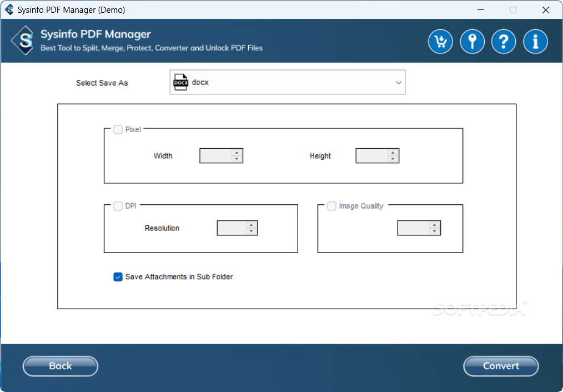Click the 'Select Save As' label
This screenshot has height=392, width=563.
click(x=102, y=83)
